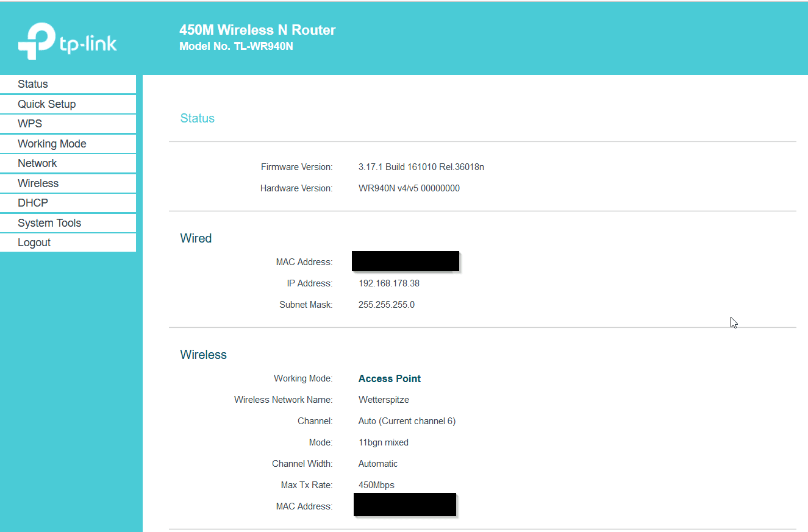The height and width of the screenshot is (532, 808).
Task: Open the DHCP menu
Action: click(x=68, y=203)
